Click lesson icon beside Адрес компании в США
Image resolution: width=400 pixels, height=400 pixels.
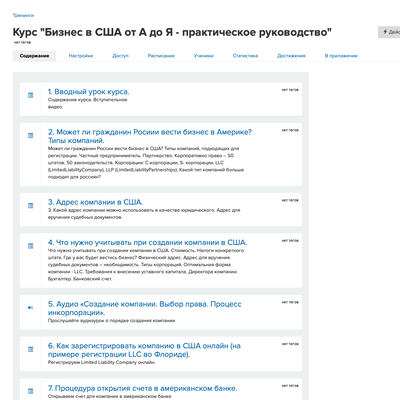[x=30, y=206]
